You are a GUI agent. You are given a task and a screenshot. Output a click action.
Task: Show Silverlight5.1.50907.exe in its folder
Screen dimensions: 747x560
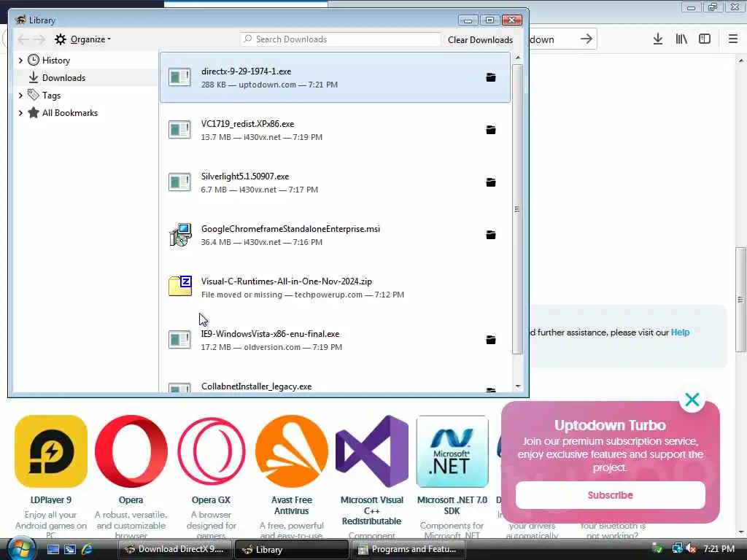(x=491, y=182)
